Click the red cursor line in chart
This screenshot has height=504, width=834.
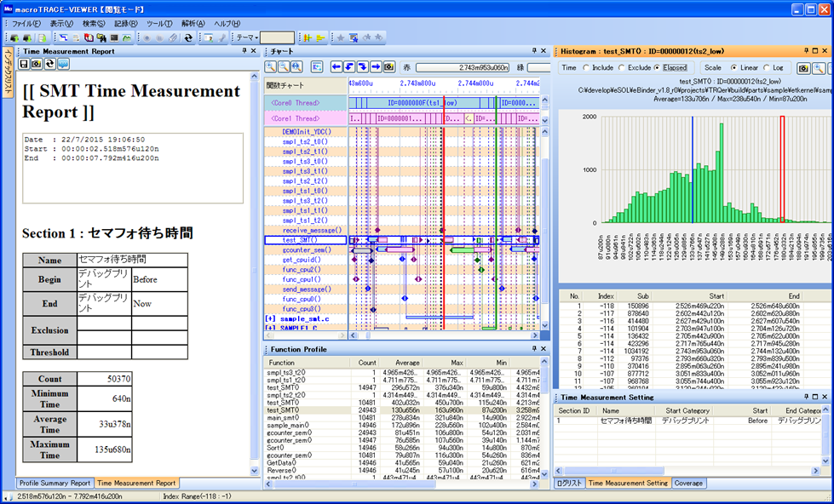(x=443, y=213)
